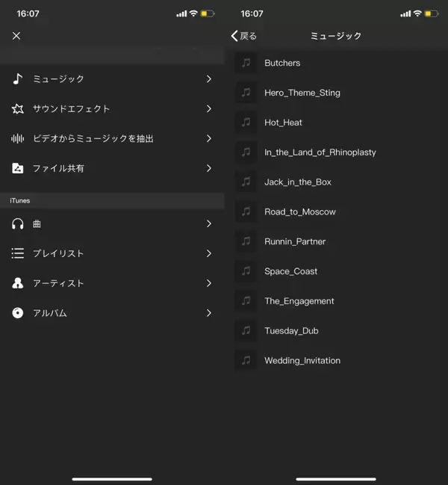448x485 pixels.
Task: Tap the music note icon beside ミュージック
Action: pos(18,78)
